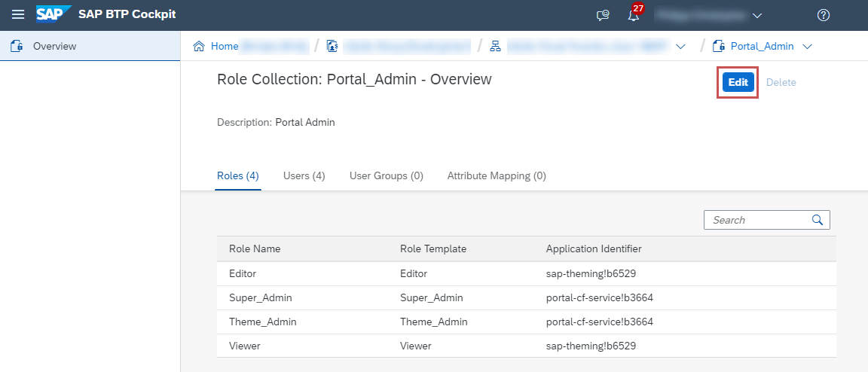Open the notifications bell

634,15
